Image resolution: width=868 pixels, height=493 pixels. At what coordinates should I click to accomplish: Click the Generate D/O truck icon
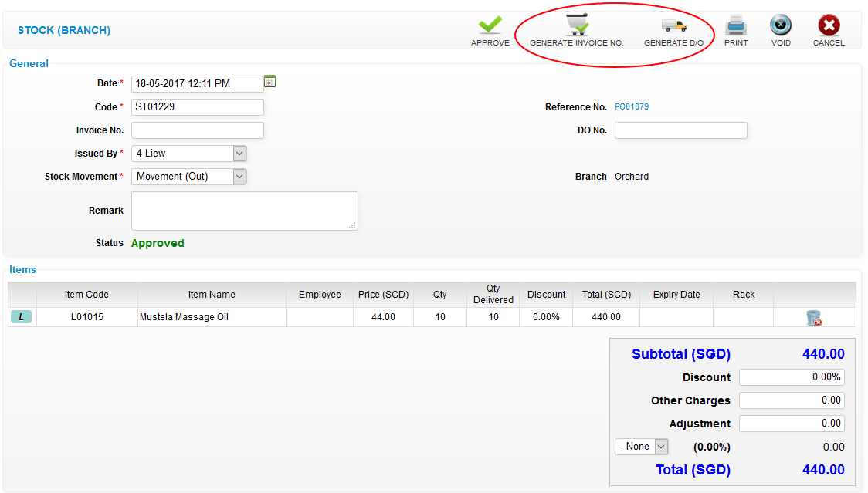673,25
